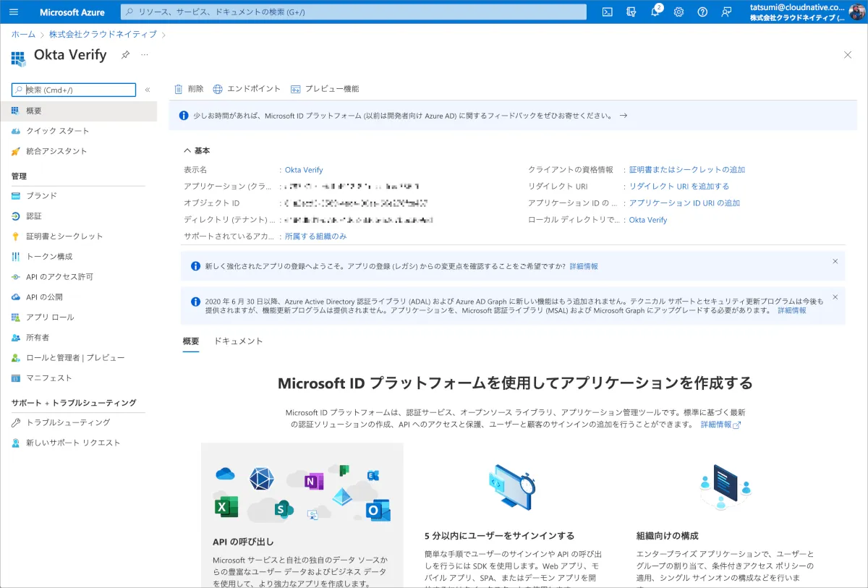Open プレビュー機能 in the toolbar
868x588 pixels.
[x=324, y=89]
